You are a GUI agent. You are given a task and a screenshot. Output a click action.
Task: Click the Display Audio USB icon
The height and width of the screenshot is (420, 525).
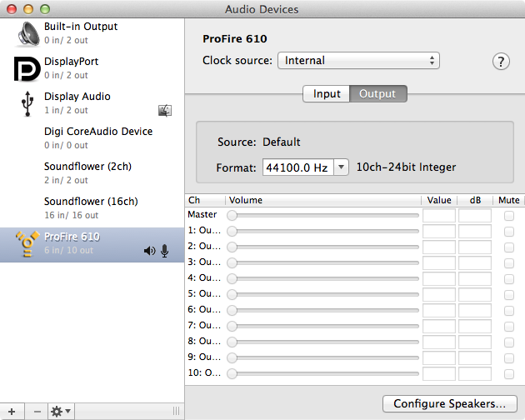(27, 104)
